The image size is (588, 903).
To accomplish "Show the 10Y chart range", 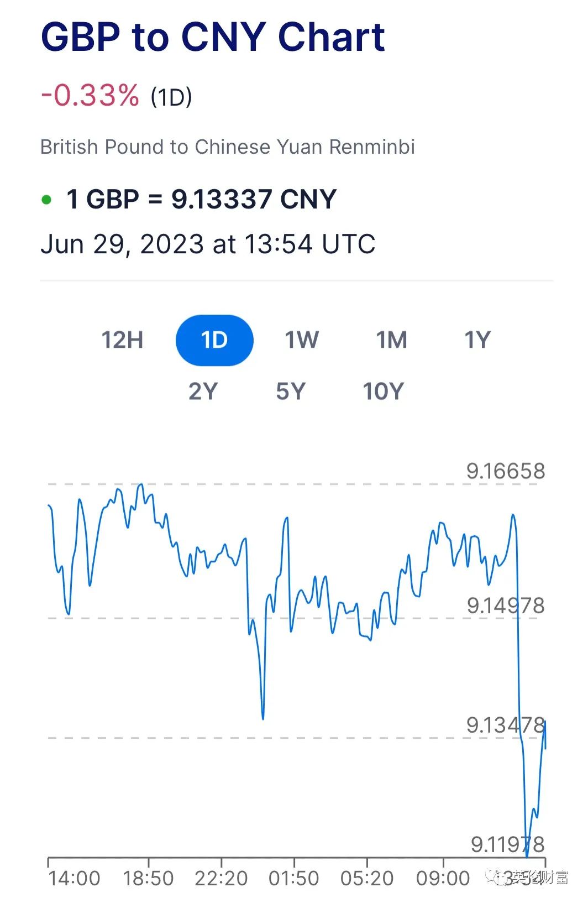I will pyautogui.click(x=384, y=391).
